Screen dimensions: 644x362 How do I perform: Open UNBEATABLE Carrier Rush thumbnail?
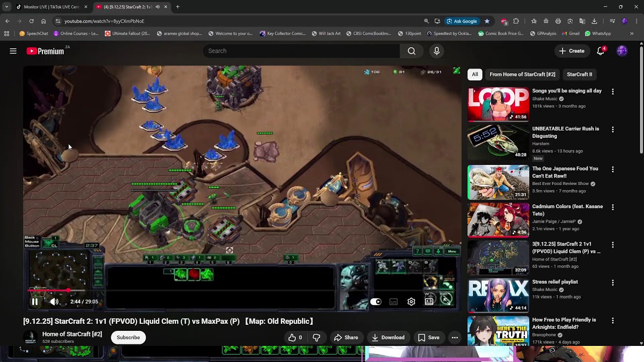498,142
